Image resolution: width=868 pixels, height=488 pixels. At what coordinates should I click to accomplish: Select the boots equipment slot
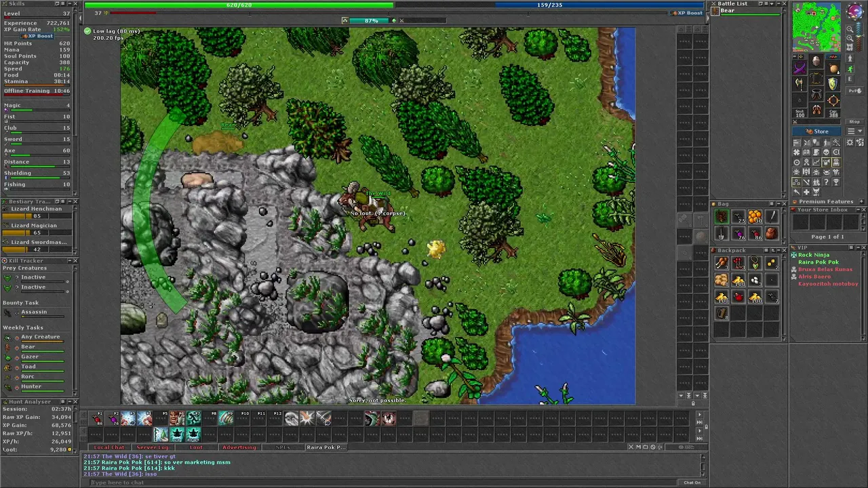coord(816,109)
